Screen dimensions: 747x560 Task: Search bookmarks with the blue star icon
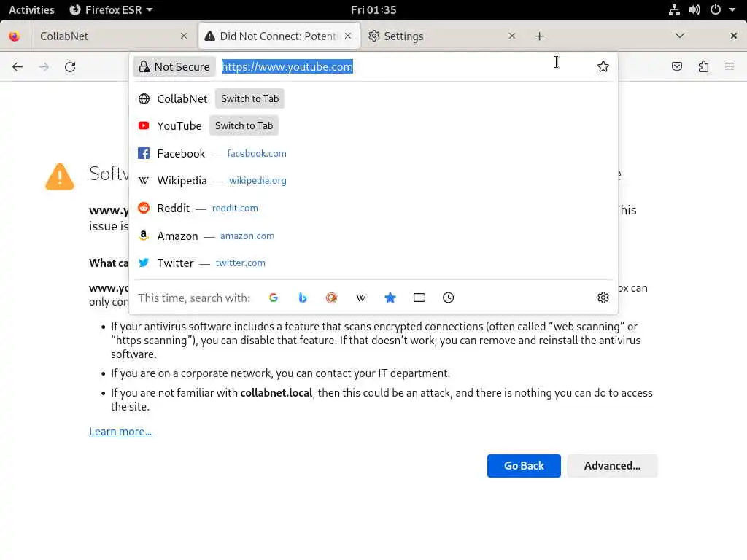pyautogui.click(x=390, y=297)
